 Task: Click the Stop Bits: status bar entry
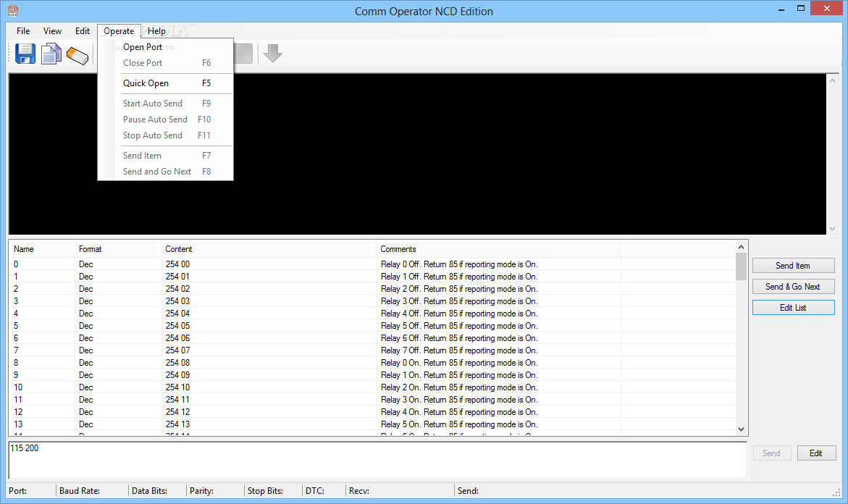point(266,491)
